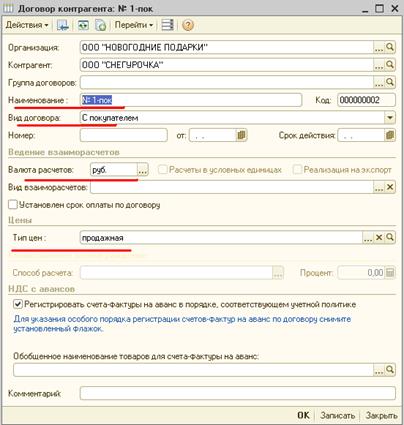Click the reread toolbar icon with green arrows
The width and height of the screenshot is (404, 425).
(83, 25)
